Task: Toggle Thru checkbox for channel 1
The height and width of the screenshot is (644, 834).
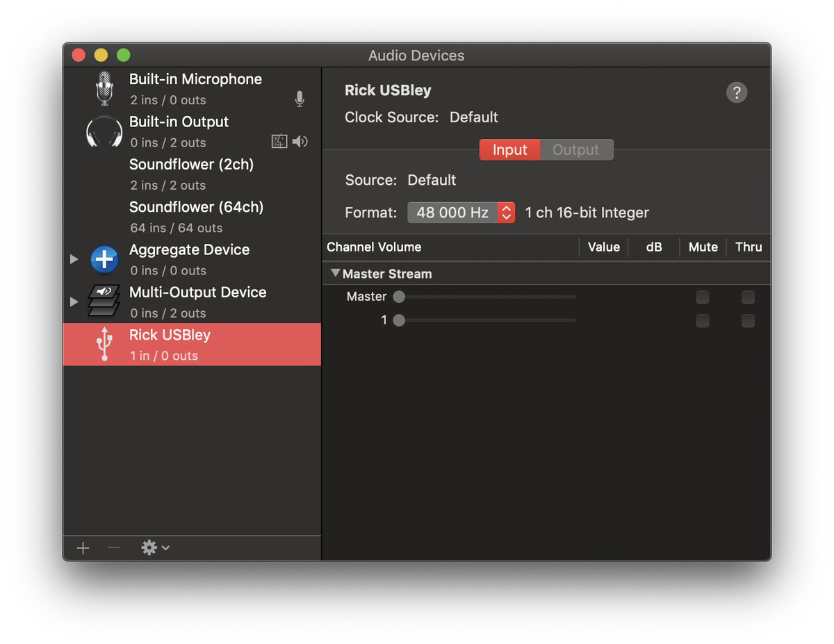Action: (x=748, y=321)
